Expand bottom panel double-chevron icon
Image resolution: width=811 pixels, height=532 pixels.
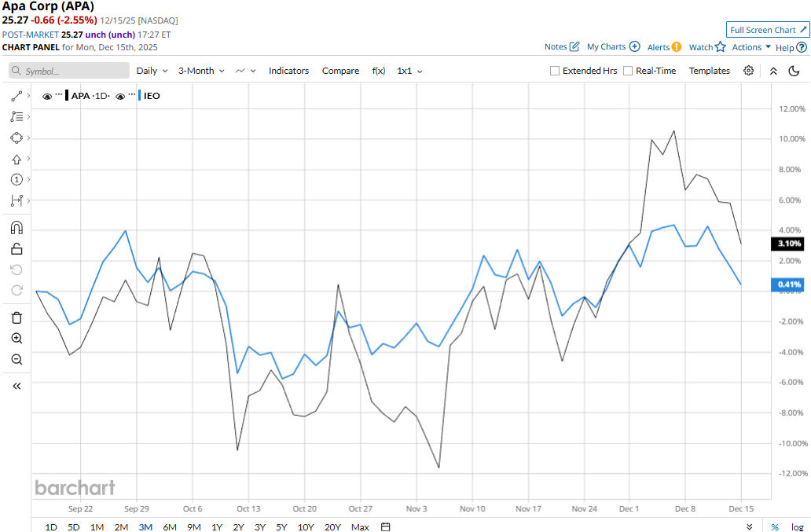[x=750, y=526]
